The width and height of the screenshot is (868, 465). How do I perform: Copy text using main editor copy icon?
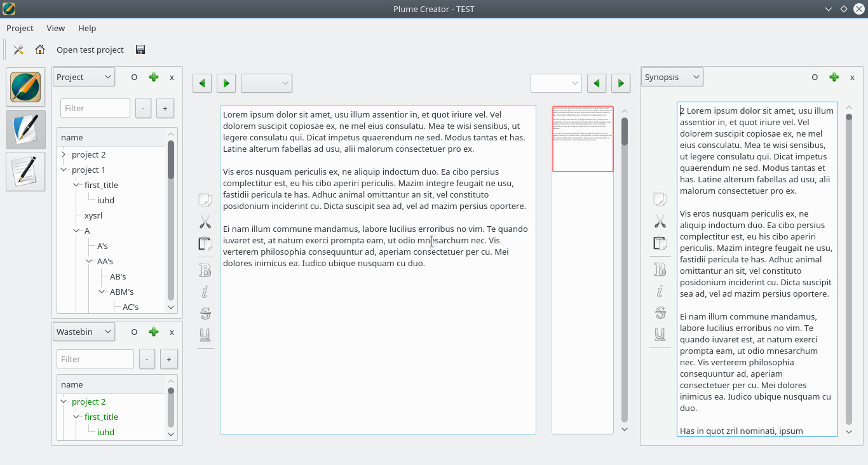(205, 200)
